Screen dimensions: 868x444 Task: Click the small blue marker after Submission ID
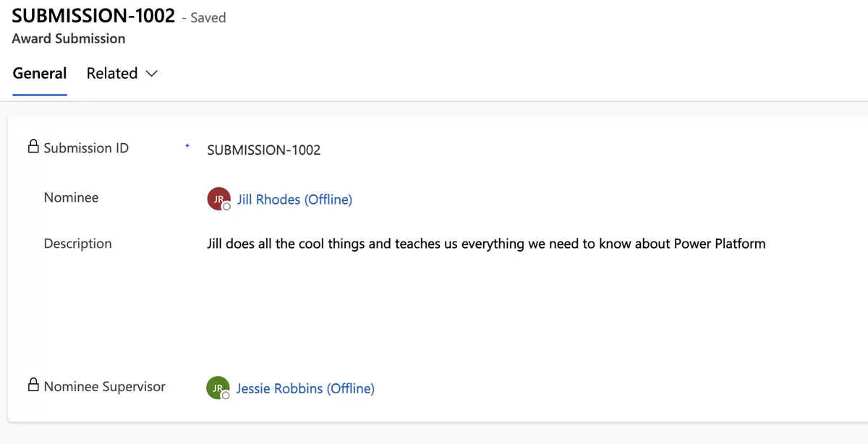pos(187,146)
